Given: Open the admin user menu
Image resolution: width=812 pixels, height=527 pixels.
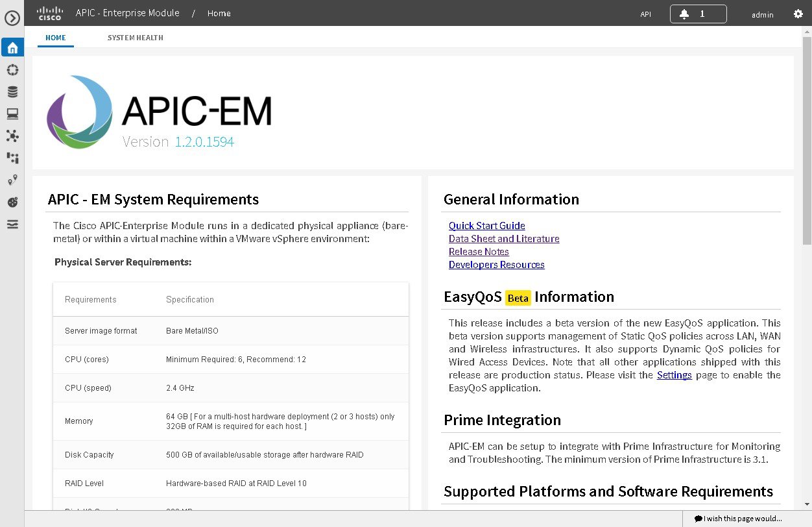Looking at the screenshot, I should [762, 14].
